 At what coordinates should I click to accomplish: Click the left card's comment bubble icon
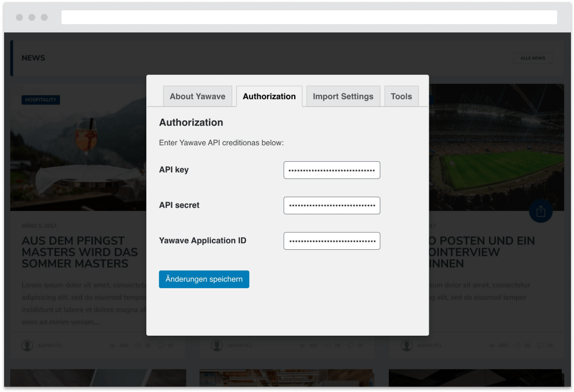[x=161, y=345]
